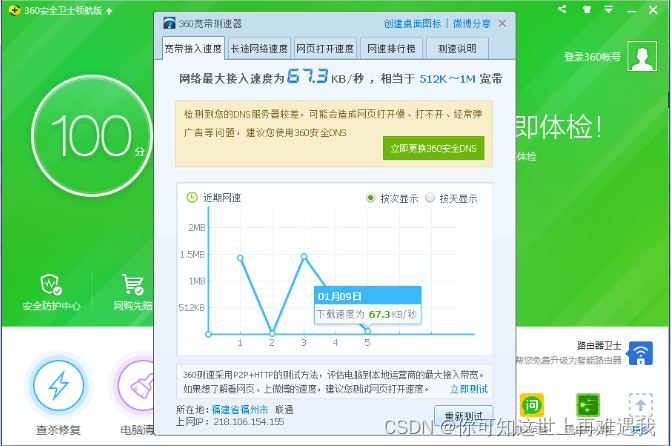Open the skin (shirt) icon
The width and height of the screenshot is (671, 446).
[587, 9]
